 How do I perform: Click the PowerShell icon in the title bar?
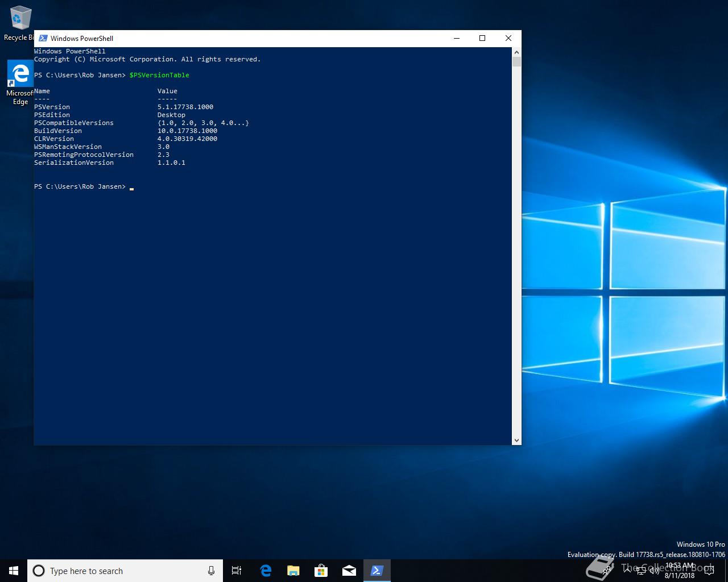pos(43,38)
